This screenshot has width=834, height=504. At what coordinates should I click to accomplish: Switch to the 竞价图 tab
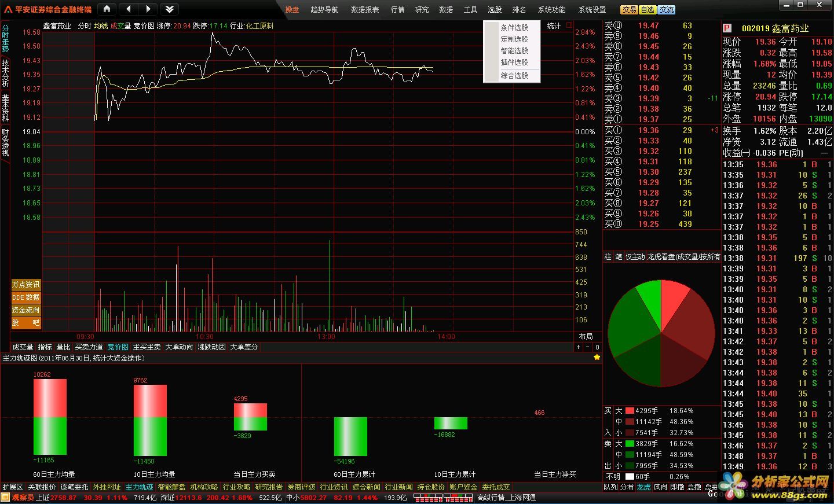click(x=118, y=347)
